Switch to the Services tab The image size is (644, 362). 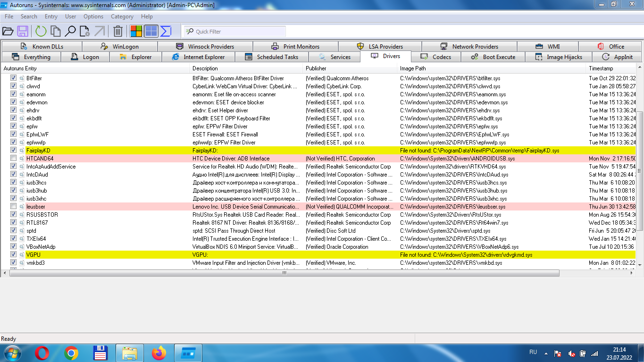click(x=334, y=57)
